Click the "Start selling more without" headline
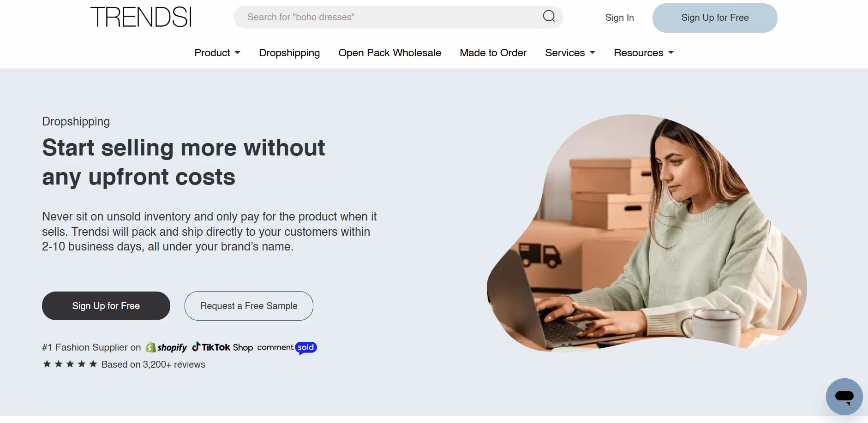 pyautogui.click(x=184, y=148)
